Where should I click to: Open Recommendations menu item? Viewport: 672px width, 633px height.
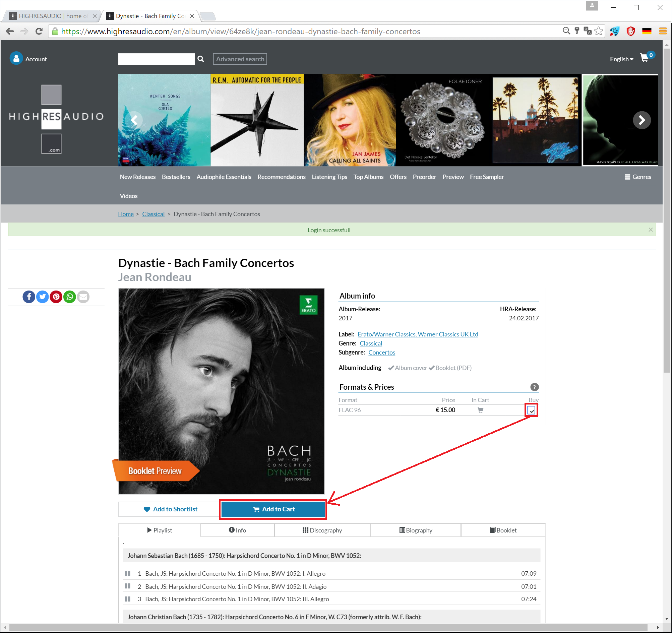pyautogui.click(x=281, y=177)
